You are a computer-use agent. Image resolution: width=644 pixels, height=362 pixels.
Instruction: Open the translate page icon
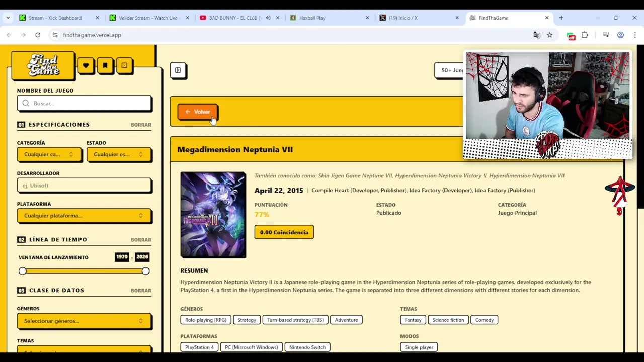pos(537,35)
